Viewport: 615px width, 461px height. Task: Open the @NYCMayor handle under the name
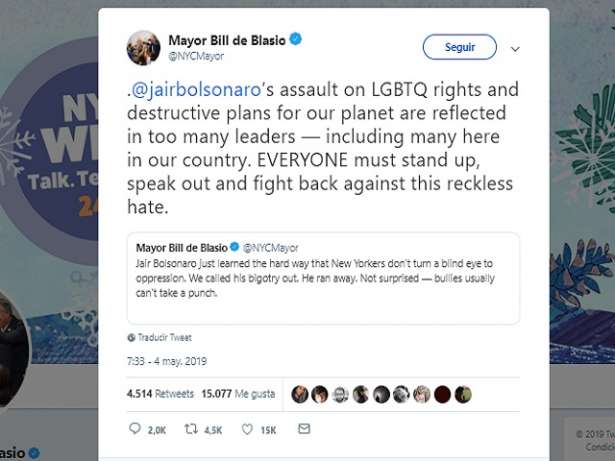click(x=196, y=56)
